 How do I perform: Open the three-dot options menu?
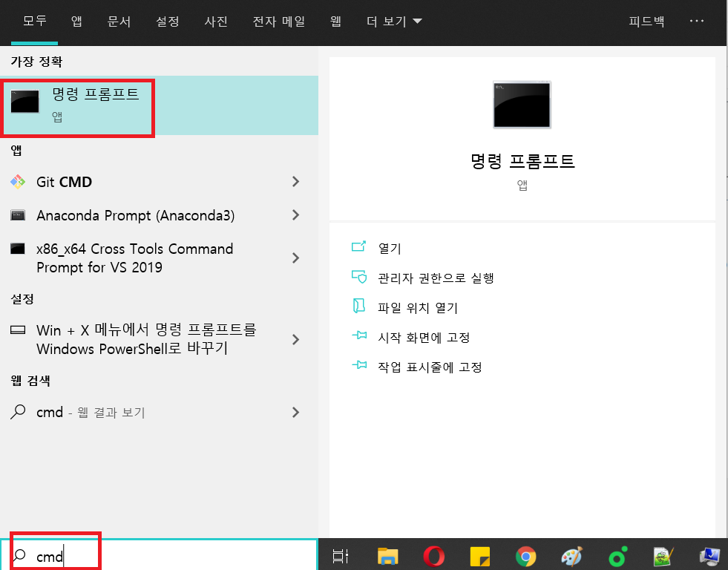(696, 22)
